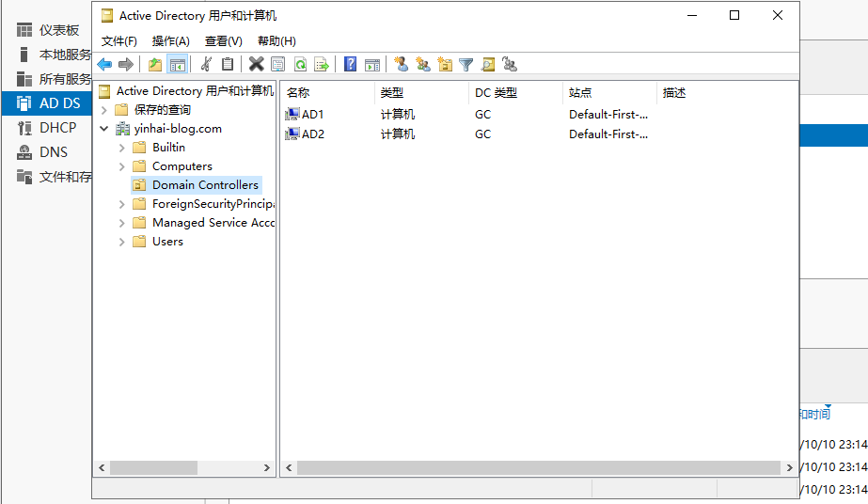Toggle the action pane show/hide icon

click(x=372, y=65)
